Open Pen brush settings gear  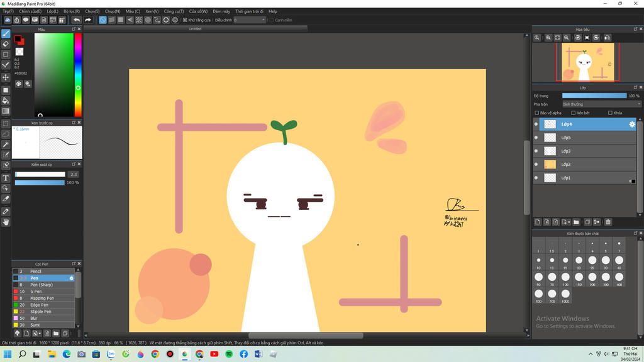pos(72,278)
